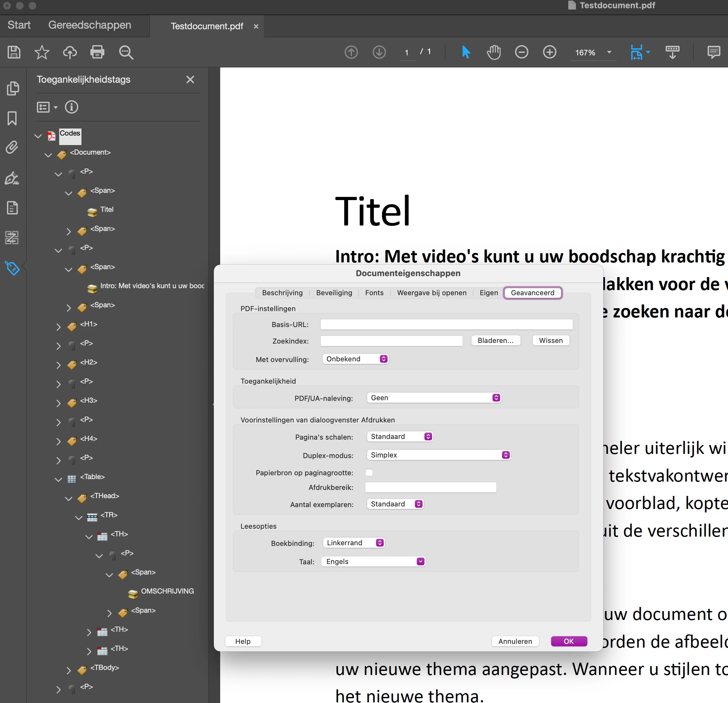Image resolution: width=728 pixels, height=703 pixels.
Task: Open the Attachments paperclip panel
Action: (x=12, y=148)
